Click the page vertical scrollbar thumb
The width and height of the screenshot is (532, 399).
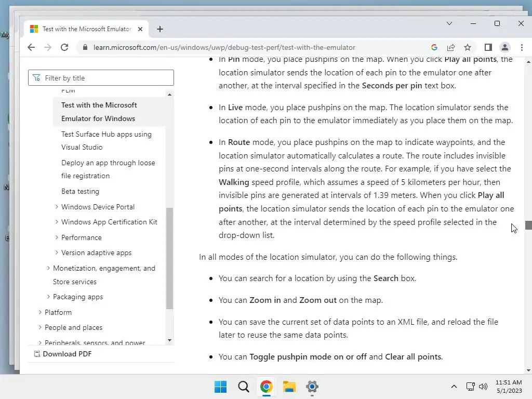(528, 225)
